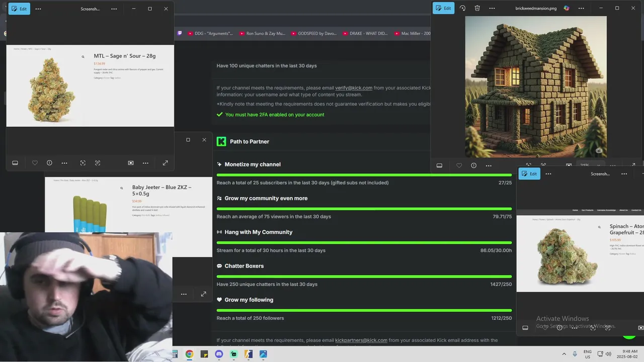Scan text in the Sage n' Sour screenshot

tap(98, 163)
